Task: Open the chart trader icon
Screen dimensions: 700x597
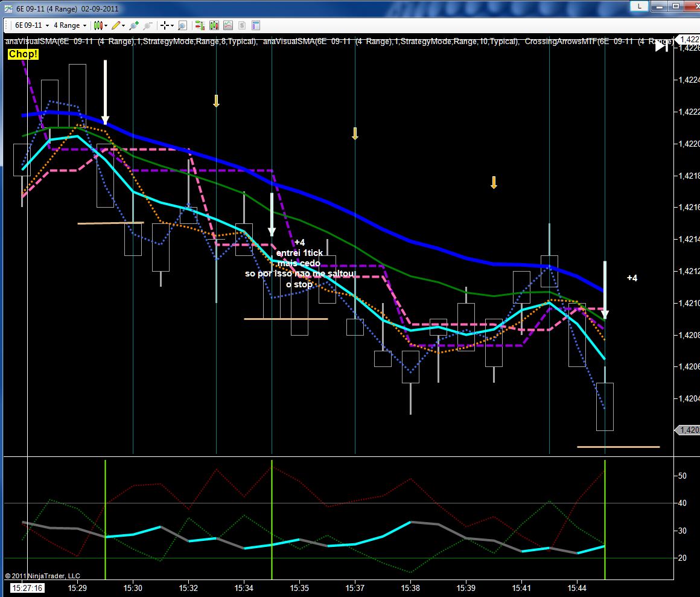Action: coord(200,25)
